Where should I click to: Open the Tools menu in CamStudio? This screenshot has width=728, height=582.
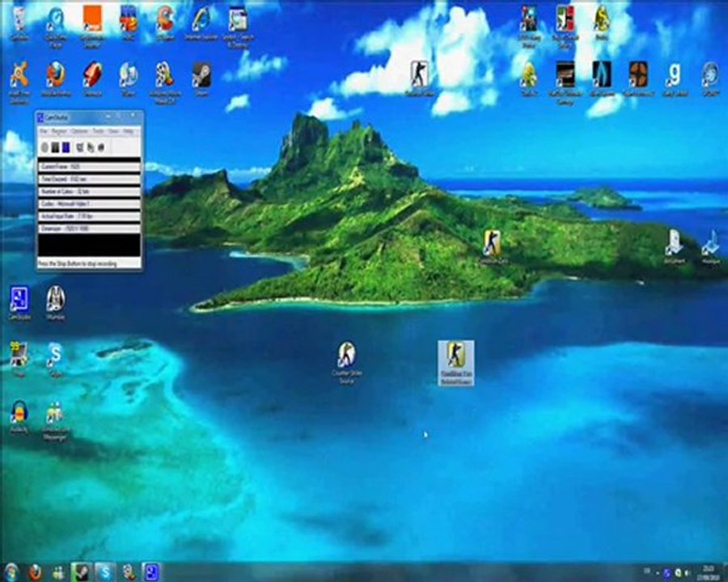(98, 131)
